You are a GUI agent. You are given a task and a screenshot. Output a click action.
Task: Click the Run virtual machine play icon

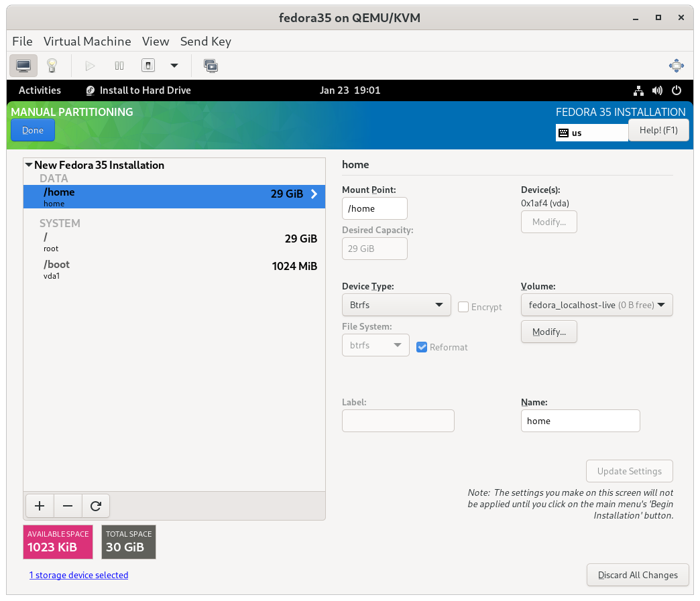click(90, 66)
